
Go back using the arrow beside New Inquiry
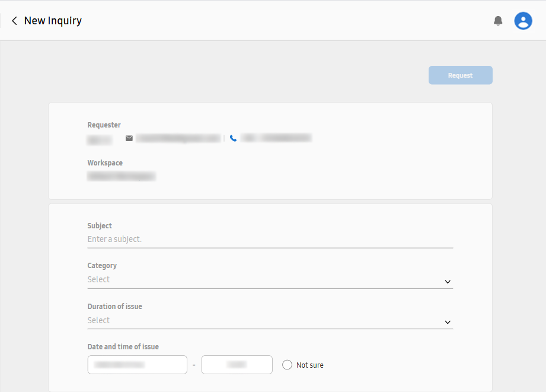[x=14, y=21]
